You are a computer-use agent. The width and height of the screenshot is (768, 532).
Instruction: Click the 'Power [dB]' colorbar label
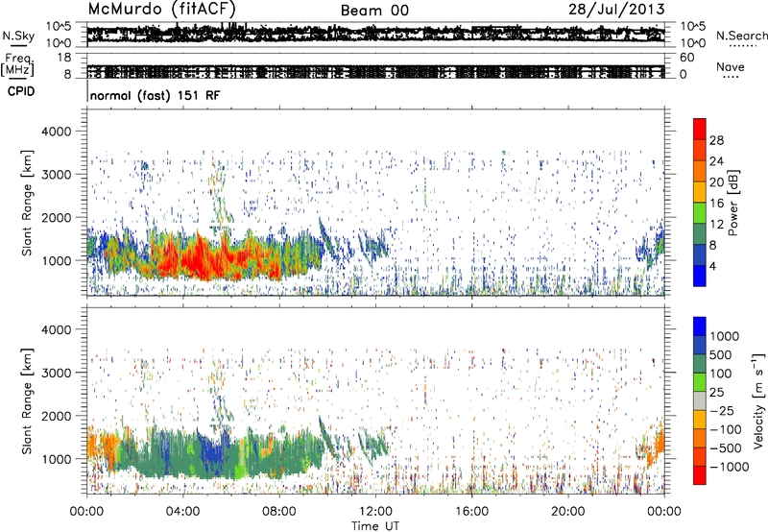click(733, 203)
